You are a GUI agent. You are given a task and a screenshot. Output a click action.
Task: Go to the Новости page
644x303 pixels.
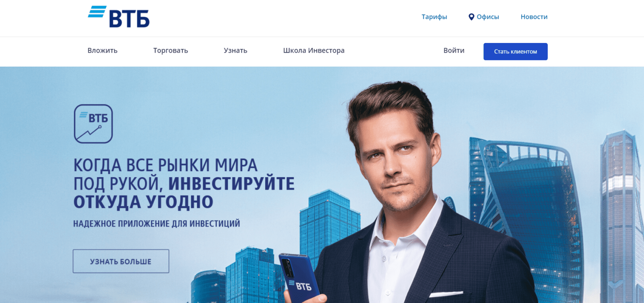(x=534, y=17)
